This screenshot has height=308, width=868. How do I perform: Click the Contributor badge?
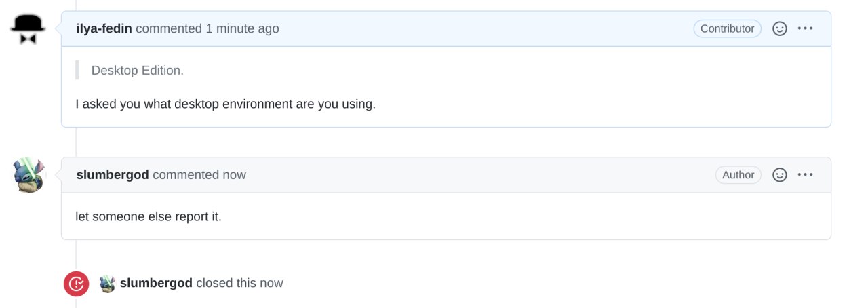click(727, 28)
